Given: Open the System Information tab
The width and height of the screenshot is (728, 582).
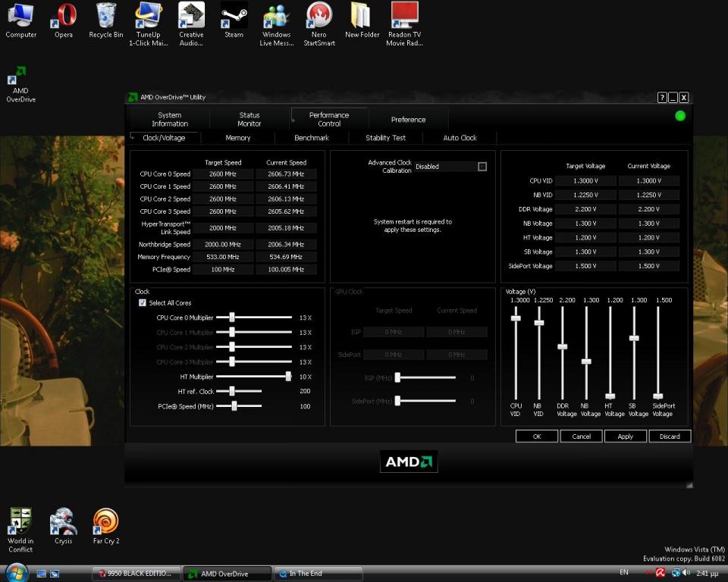Looking at the screenshot, I should (x=169, y=119).
